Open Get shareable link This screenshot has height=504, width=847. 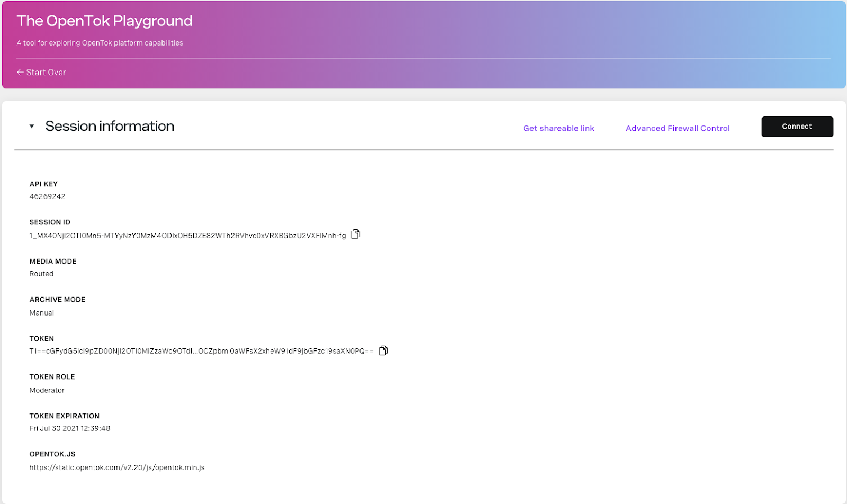click(558, 128)
